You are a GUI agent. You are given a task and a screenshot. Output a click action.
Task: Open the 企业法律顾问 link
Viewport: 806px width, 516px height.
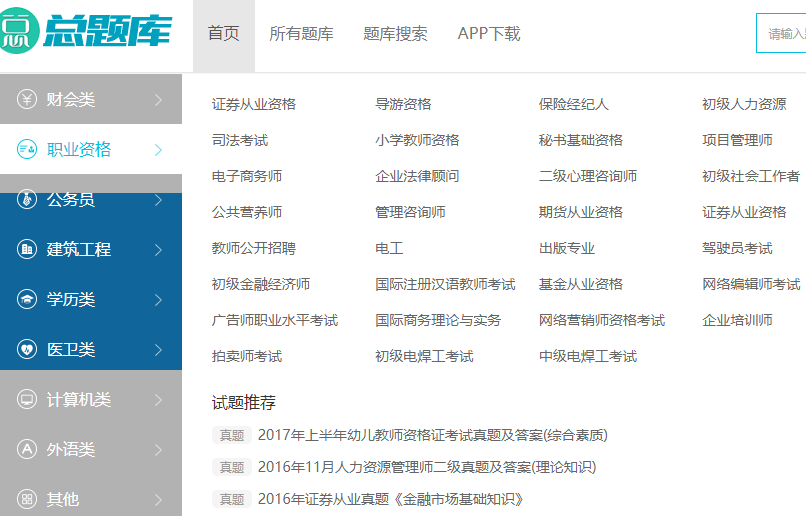(417, 176)
